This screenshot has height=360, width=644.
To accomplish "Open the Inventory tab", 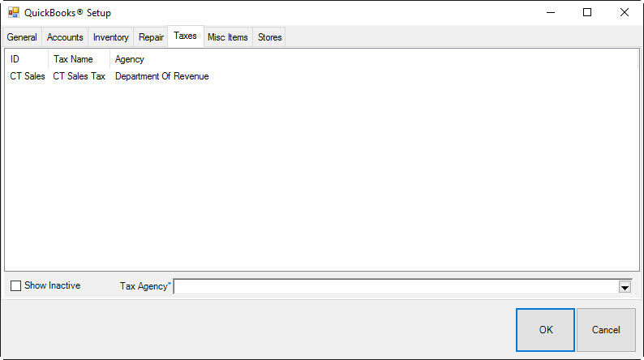I will (110, 37).
